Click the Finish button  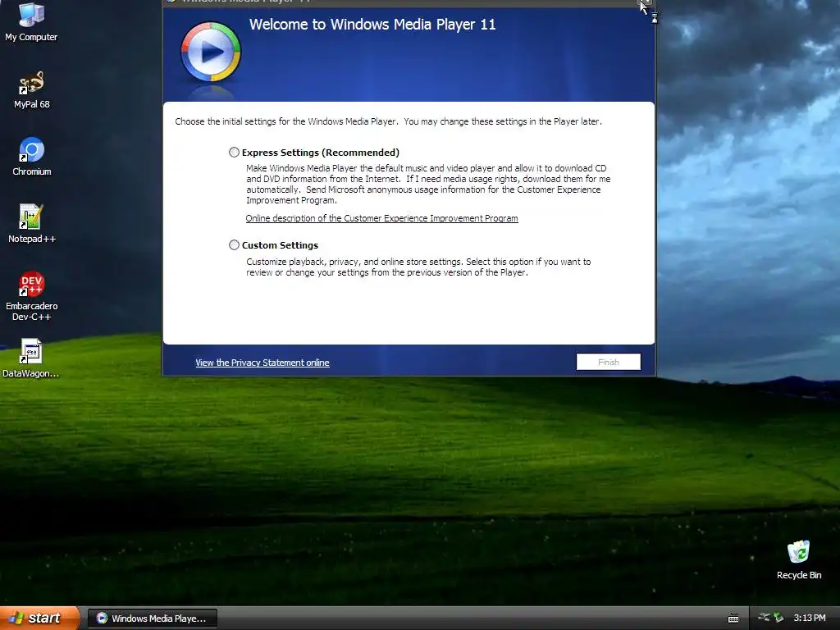click(x=608, y=362)
